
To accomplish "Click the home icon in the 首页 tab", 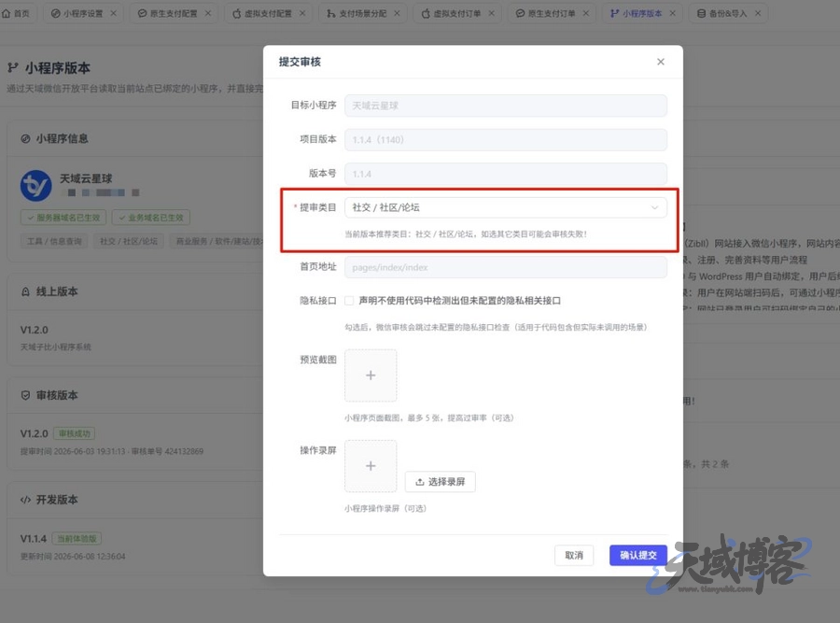I will point(6,13).
